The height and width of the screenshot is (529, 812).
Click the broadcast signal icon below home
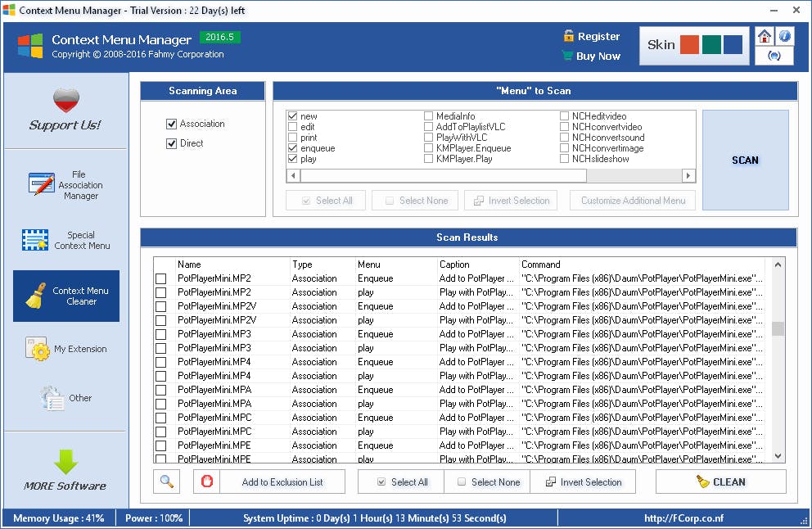point(774,56)
